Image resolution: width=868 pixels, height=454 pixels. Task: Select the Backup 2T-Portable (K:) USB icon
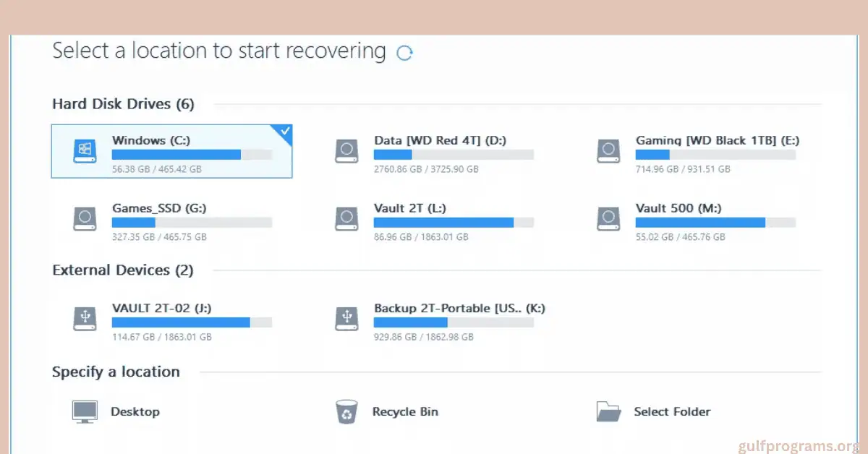pyautogui.click(x=346, y=318)
